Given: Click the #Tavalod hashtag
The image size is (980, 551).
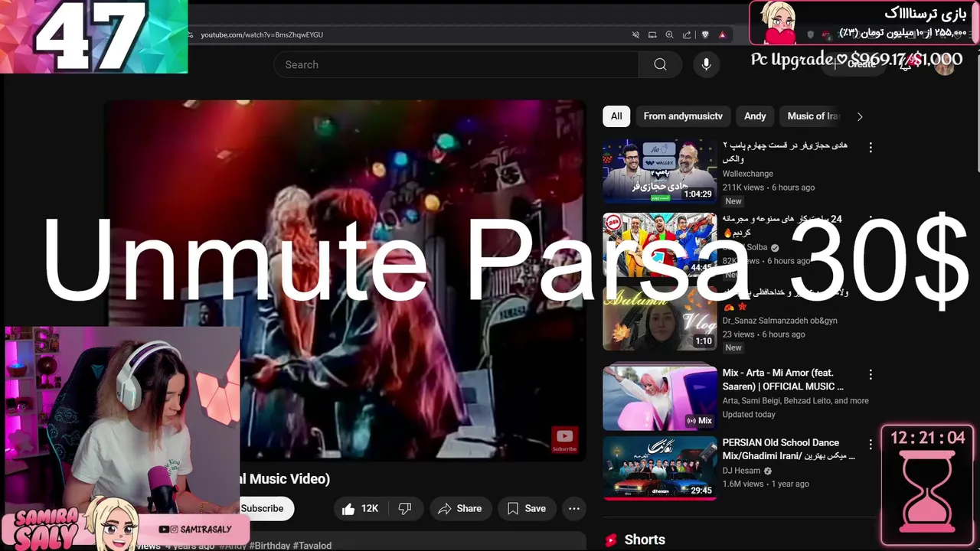Looking at the screenshot, I should click(x=312, y=546).
